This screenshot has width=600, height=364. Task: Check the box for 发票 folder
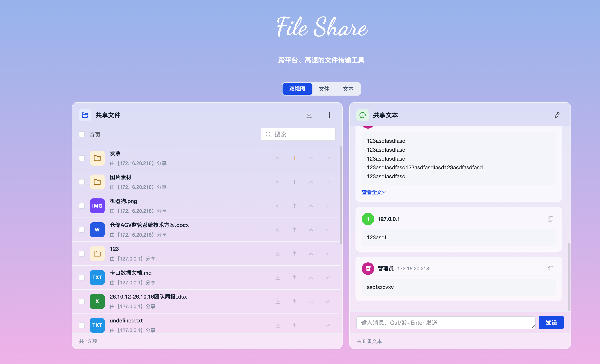82,158
